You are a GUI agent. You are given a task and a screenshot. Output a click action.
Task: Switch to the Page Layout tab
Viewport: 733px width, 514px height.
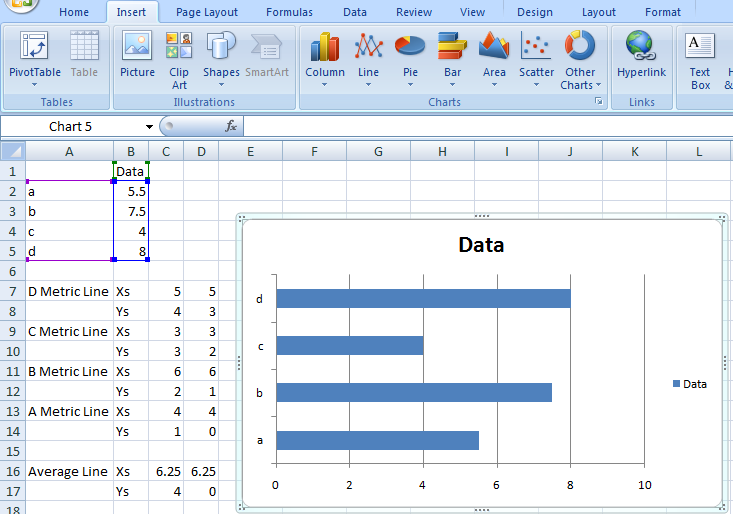click(207, 12)
